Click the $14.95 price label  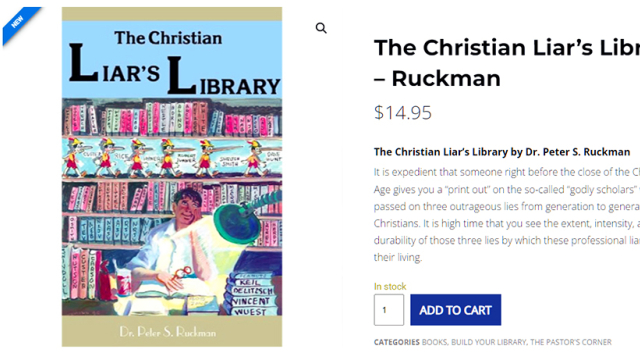(x=402, y=113)
